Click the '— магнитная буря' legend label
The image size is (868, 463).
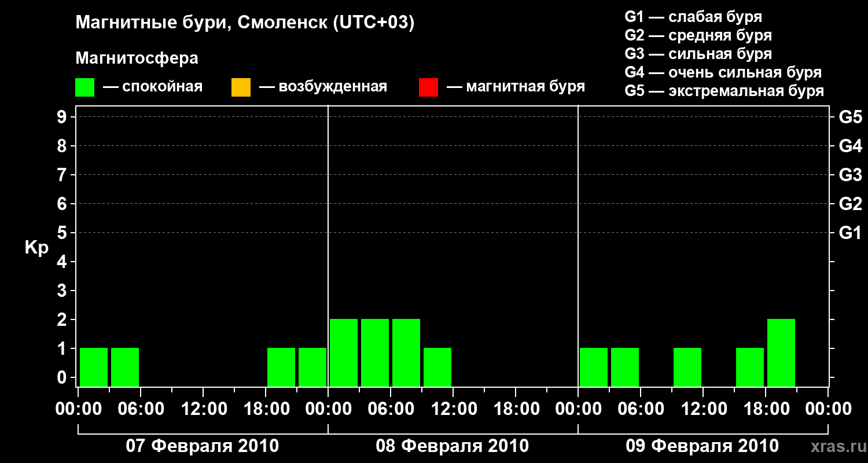(x=516, y=87)
